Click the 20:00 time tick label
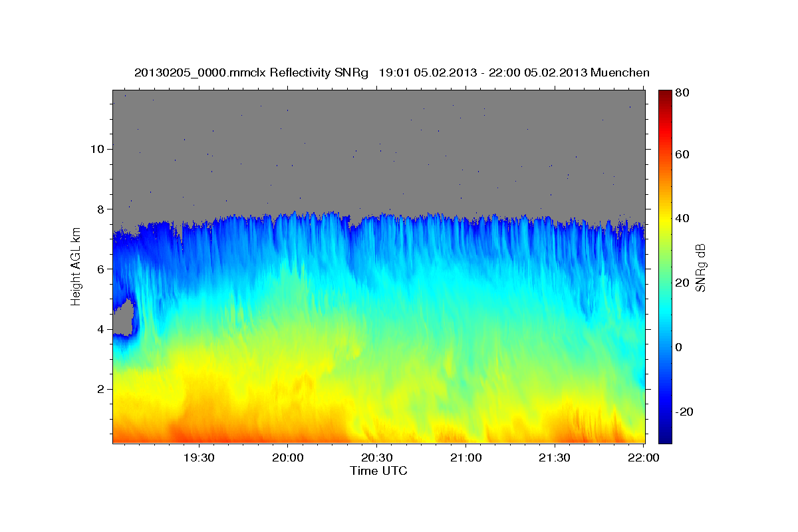This screenshot has width=798, height=532. coord(288,458)
